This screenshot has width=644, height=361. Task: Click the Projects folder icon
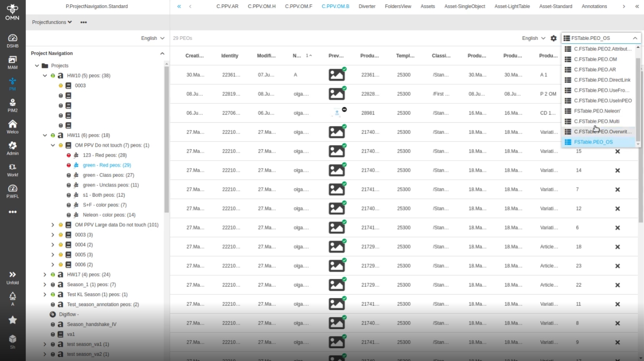point(45,66)
